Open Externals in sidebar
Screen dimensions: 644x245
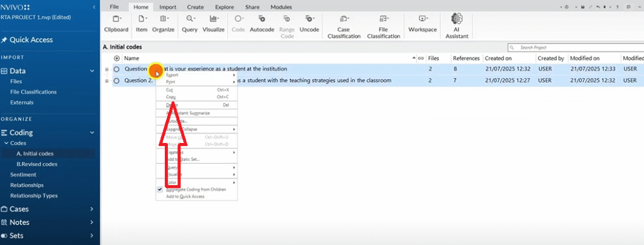pos(22,103)
